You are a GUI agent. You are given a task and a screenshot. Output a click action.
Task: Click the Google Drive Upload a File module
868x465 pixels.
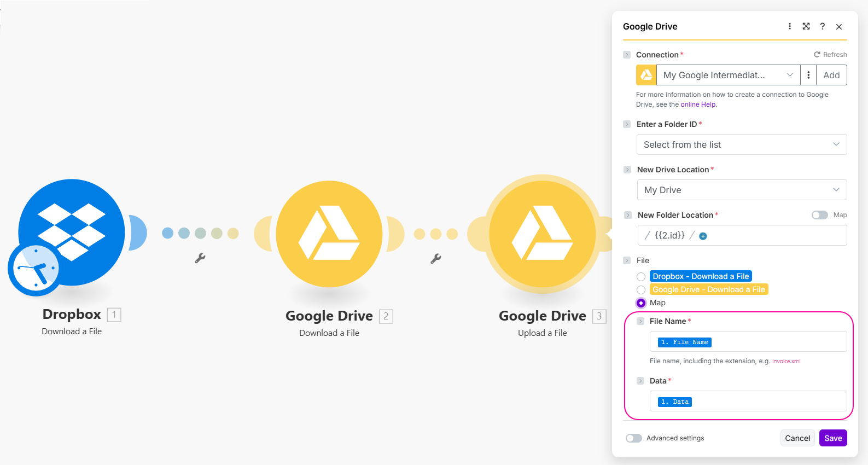click(542, 234)
